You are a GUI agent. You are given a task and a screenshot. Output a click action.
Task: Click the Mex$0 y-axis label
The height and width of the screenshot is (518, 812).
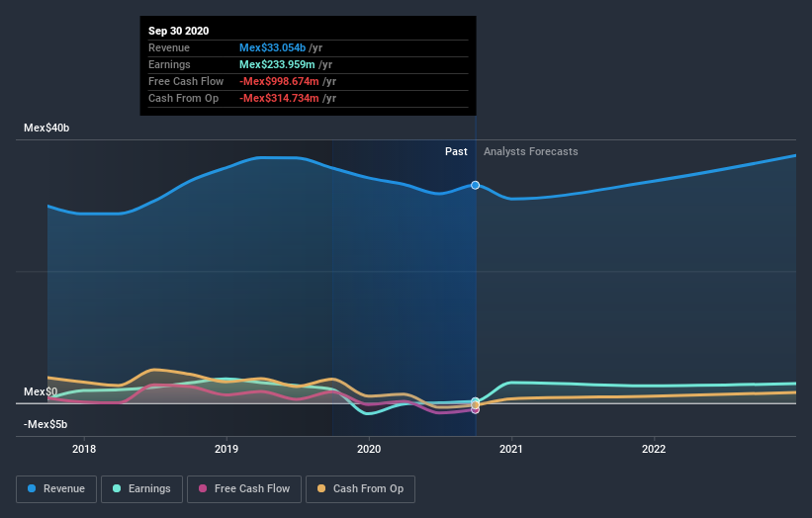point(41,391)
